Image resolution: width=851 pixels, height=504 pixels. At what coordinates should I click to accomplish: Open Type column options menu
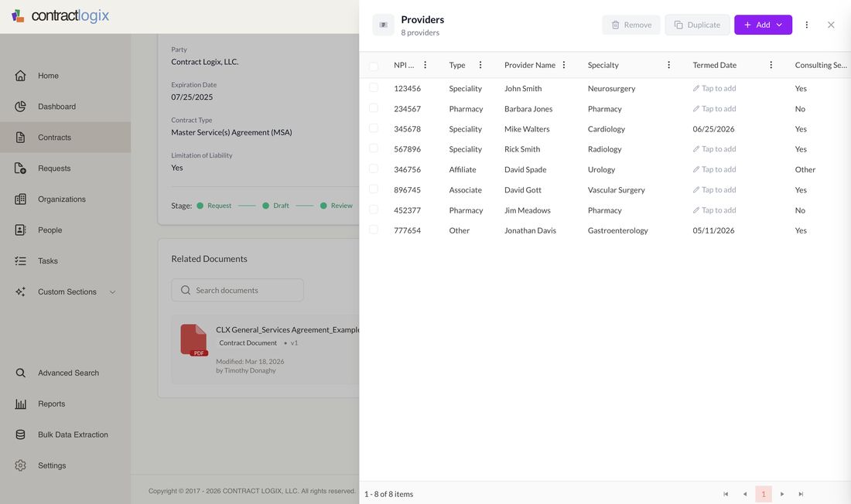[x=480, y=65]
